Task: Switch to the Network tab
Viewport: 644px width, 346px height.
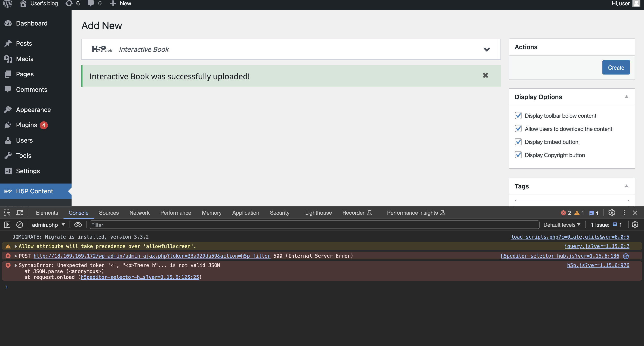Action: [139, 212]
